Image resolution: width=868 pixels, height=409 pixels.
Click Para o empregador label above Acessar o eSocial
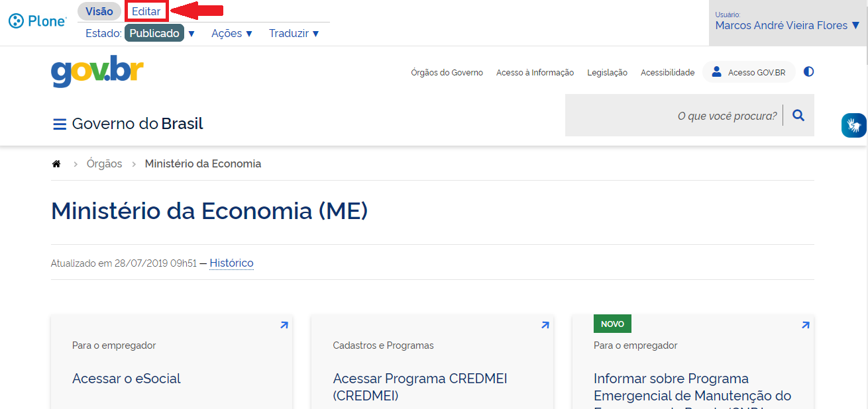114,345
